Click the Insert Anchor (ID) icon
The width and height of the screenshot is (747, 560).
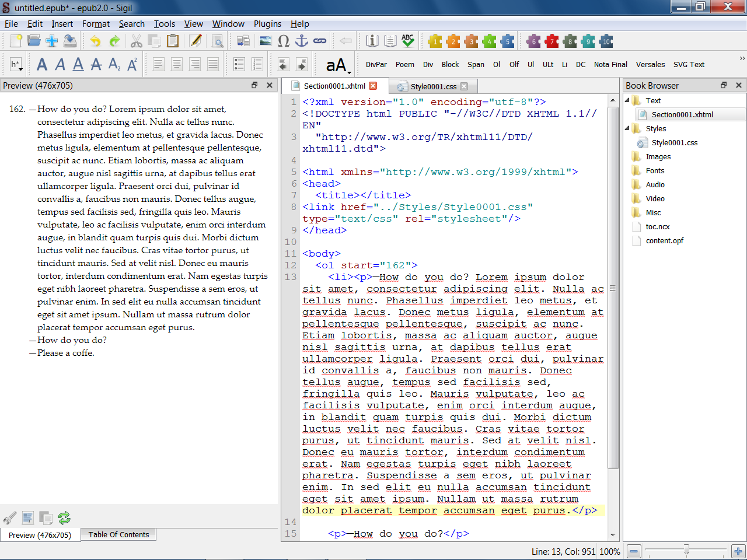[x=302, y=41]
